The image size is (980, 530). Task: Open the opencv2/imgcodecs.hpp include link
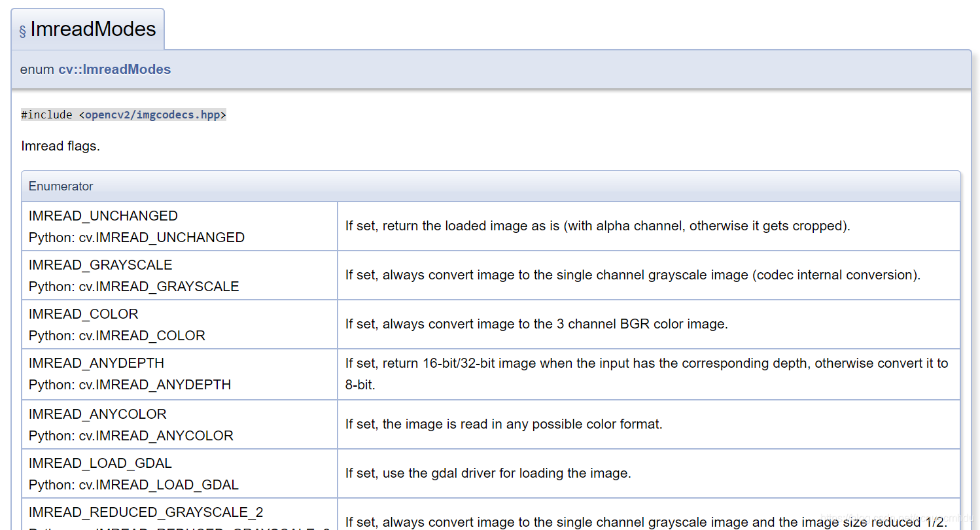tap(152, 115)
